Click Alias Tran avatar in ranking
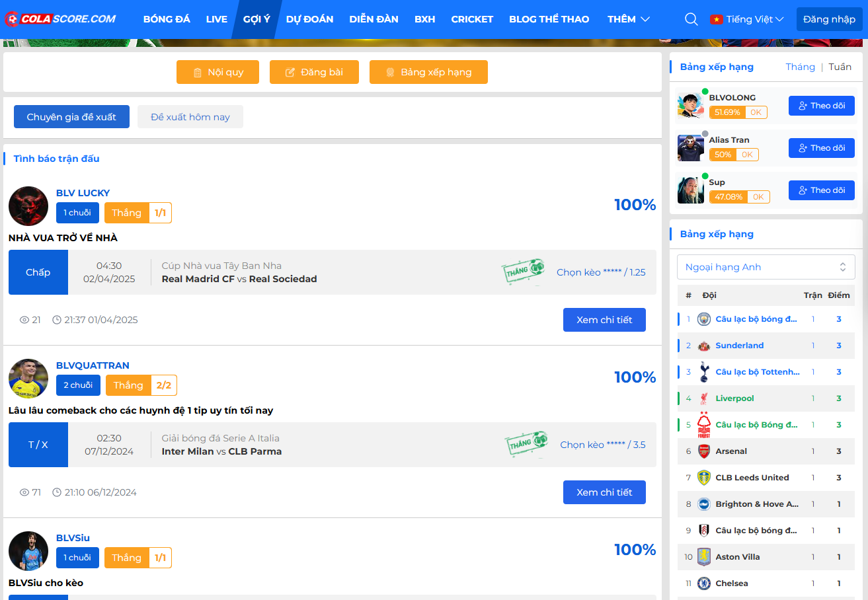This screenshot has height=600, width=868. tap(691, 148)
